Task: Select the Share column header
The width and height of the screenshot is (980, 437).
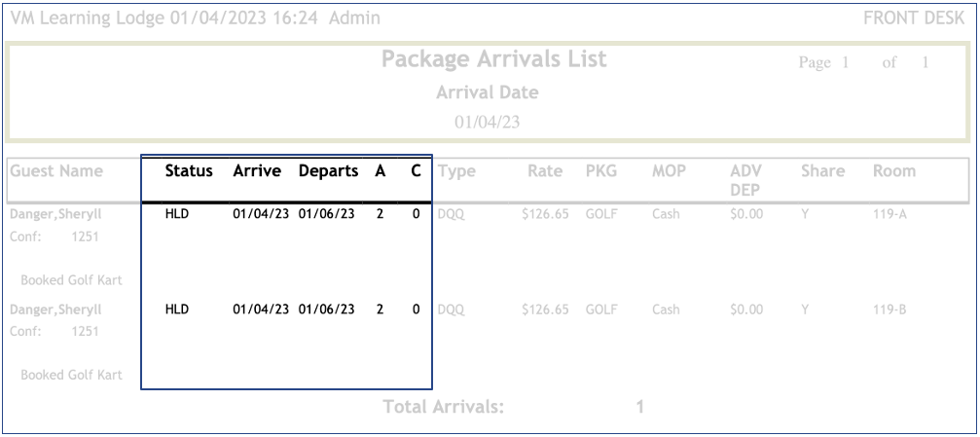Action: tap(821, 171)
